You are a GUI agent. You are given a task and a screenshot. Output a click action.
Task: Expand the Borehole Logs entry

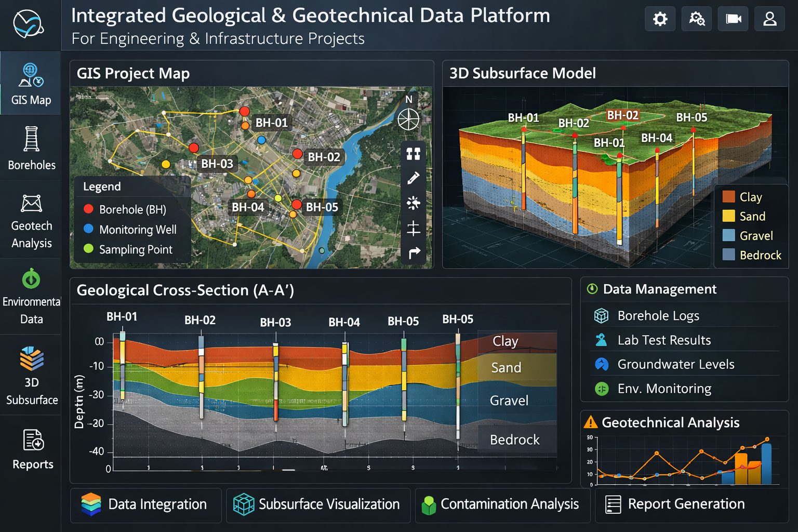coord(658,315)
